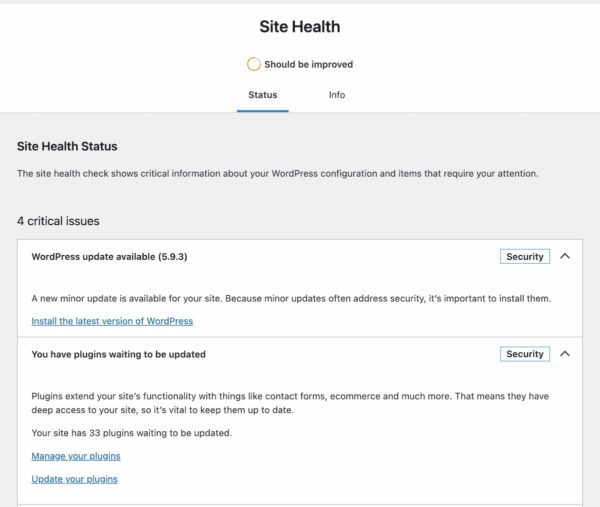Click the WordPress update available (5.9.3) heading
The image size is (600, 507).
click(x=109, y=257)
